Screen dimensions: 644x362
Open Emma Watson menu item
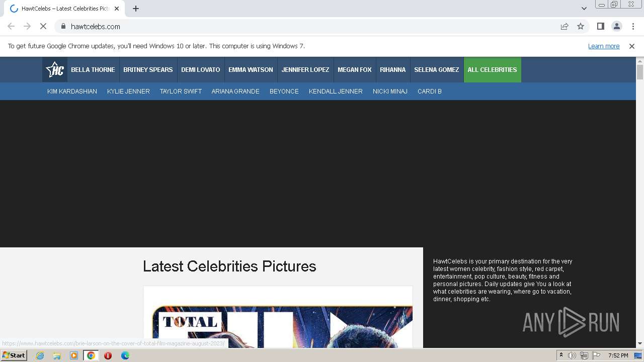point(251,70)
